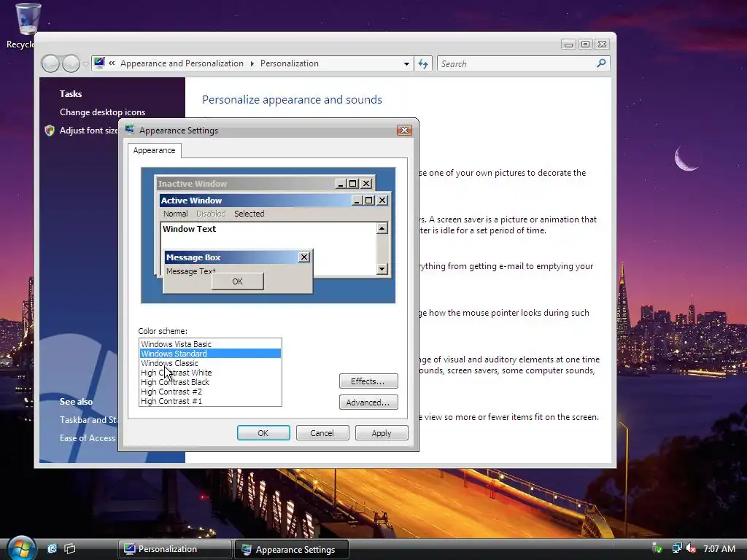This screenshot has height=560, width=747.
Task: Click the muted volume tray icon
Action: click(690, 548)
